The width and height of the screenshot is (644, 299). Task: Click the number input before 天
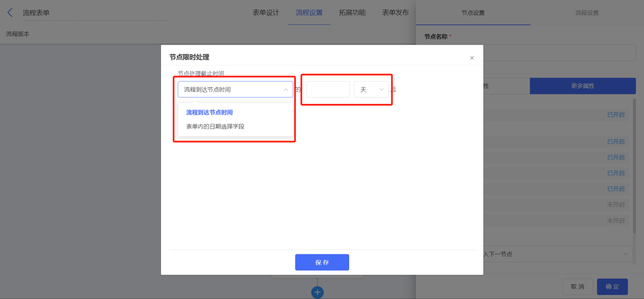(x=328, y=89)
